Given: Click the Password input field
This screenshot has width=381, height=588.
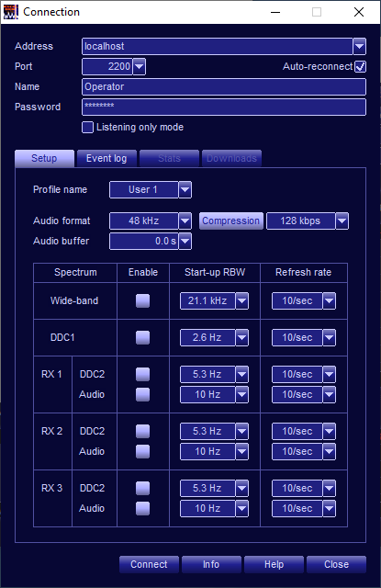Looking at the screenshot, I should [224, 107].
